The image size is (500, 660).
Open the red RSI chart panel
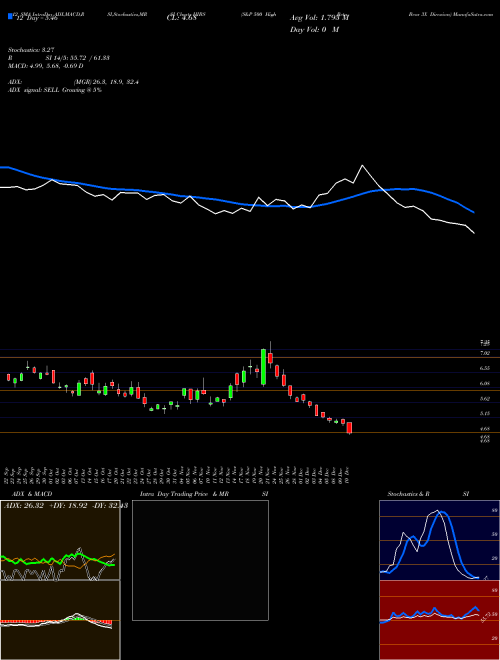point(439,620)
